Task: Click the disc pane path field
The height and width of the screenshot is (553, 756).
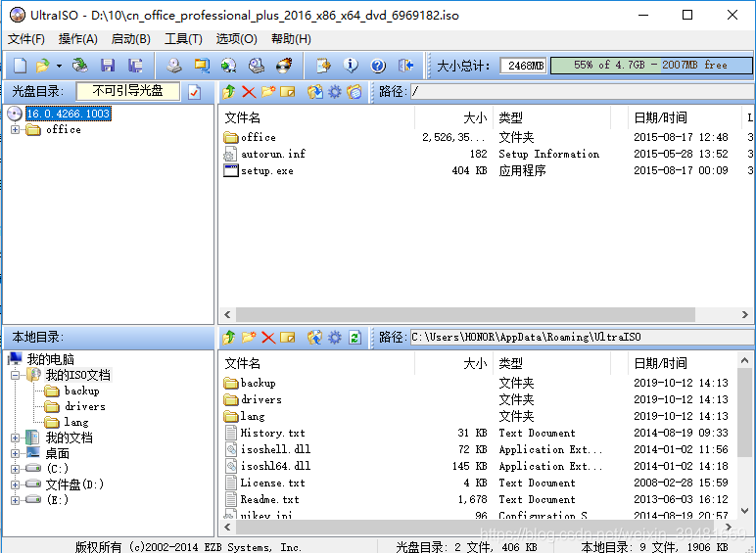Action: pos(583,92)
